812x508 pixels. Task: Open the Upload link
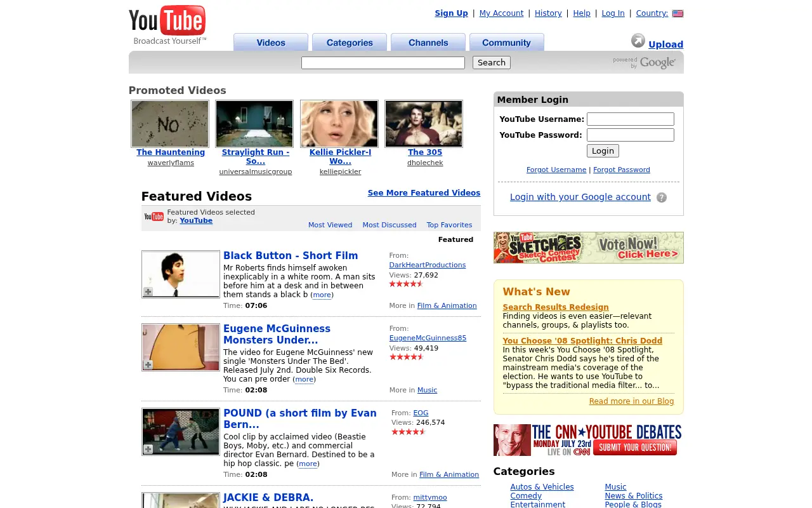pos(666,44)
